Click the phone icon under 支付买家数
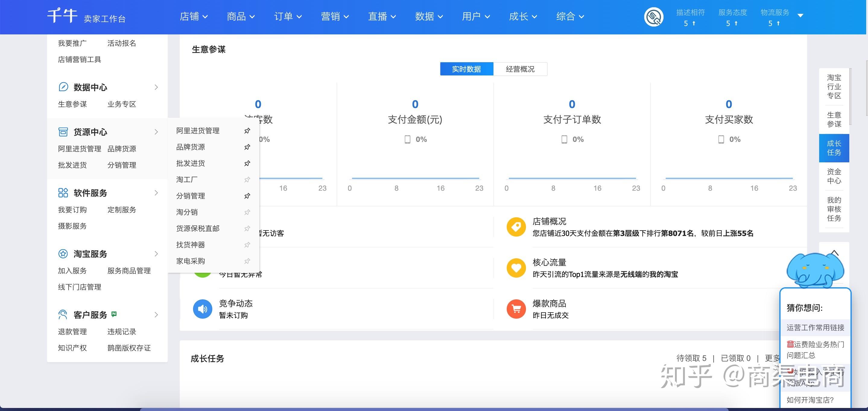 tap(721, 139)
